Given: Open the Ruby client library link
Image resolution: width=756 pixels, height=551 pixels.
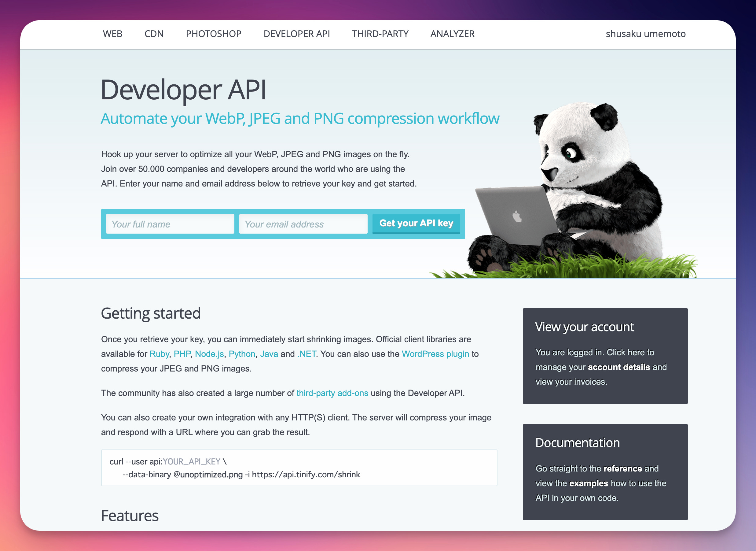Looking at the screenshot, I should pyautogui.click(x=159, y=354).
